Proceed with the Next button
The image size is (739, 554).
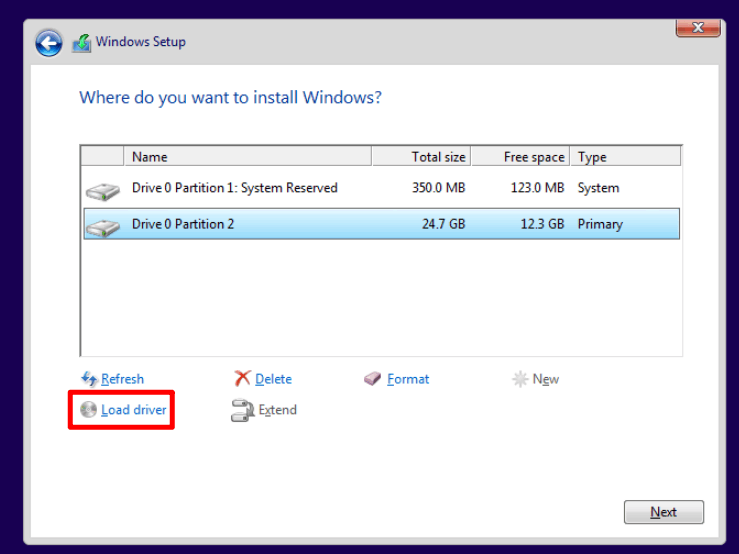tap(664, 512)
